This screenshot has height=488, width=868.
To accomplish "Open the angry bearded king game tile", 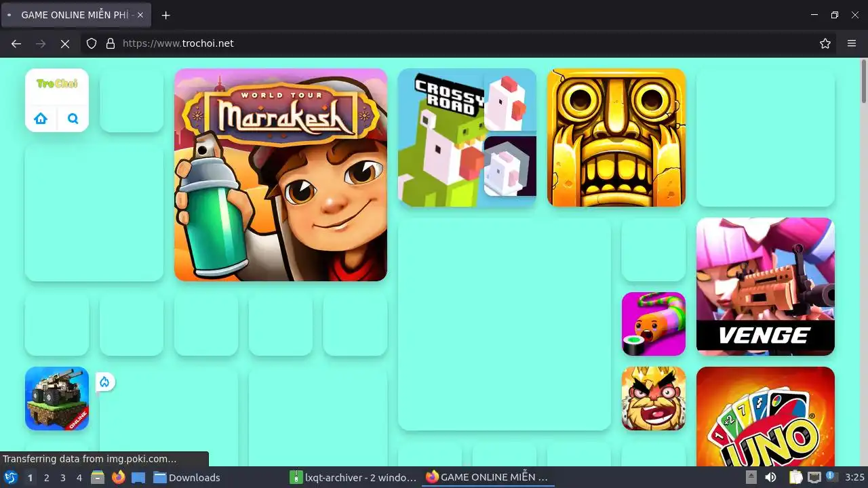I will coord(654,399).
